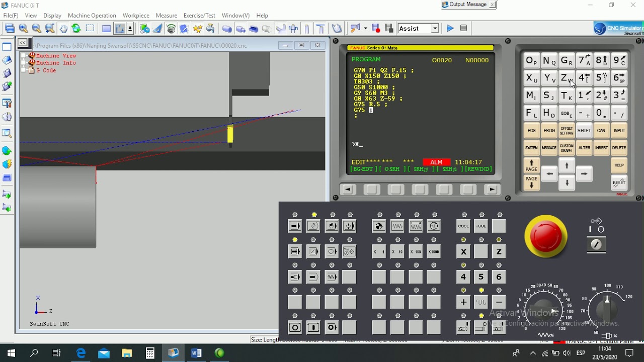Click the OFFSET SETTING key
The width and height of the screenshot is (644, 362).
pos(567,131)
